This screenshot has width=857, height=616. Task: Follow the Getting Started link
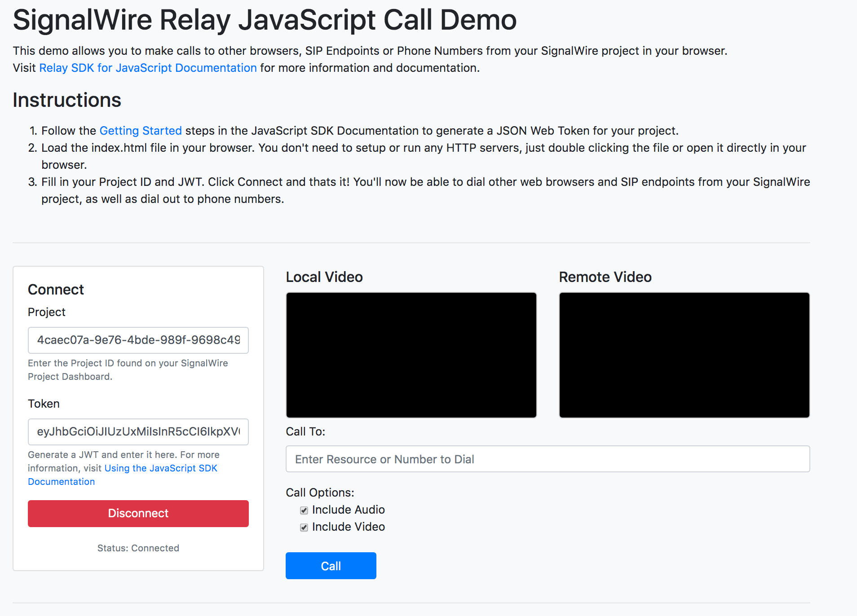pyautogui.click(x=140, y=131)
